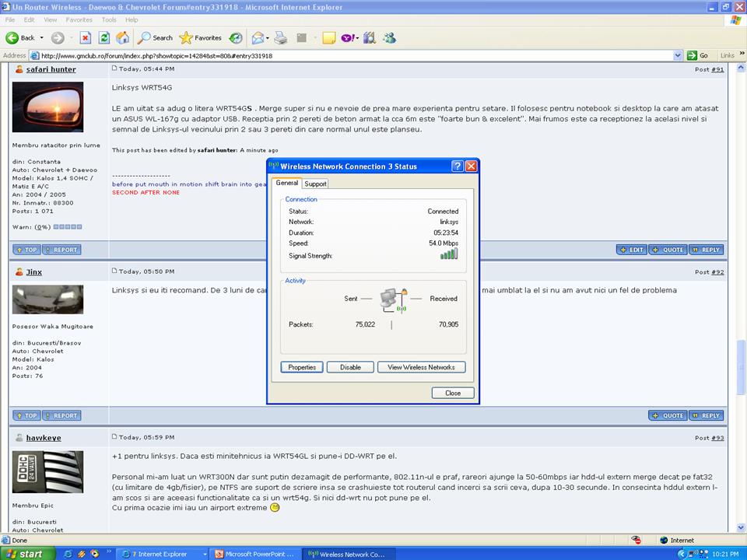Click Disable in the wireless dialog
This screenshot has width=747, height=560.
click(350, 367)
